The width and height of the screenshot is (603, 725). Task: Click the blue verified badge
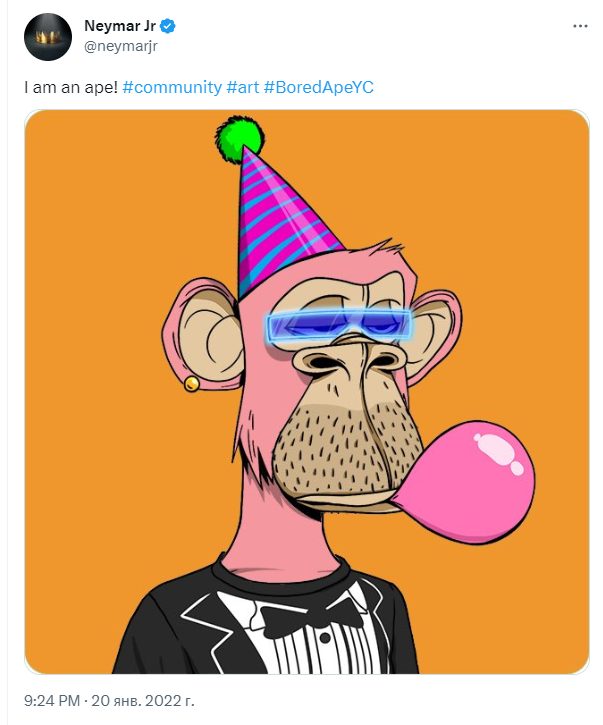pos(167,26)
